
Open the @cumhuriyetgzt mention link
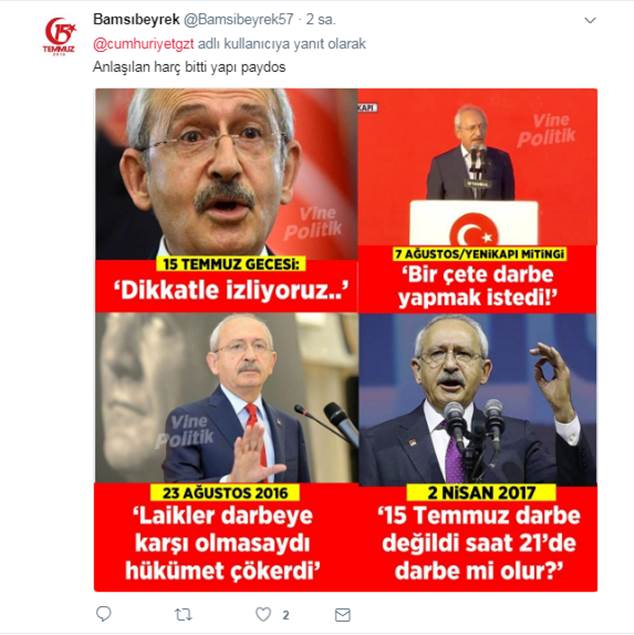(143, 43)
